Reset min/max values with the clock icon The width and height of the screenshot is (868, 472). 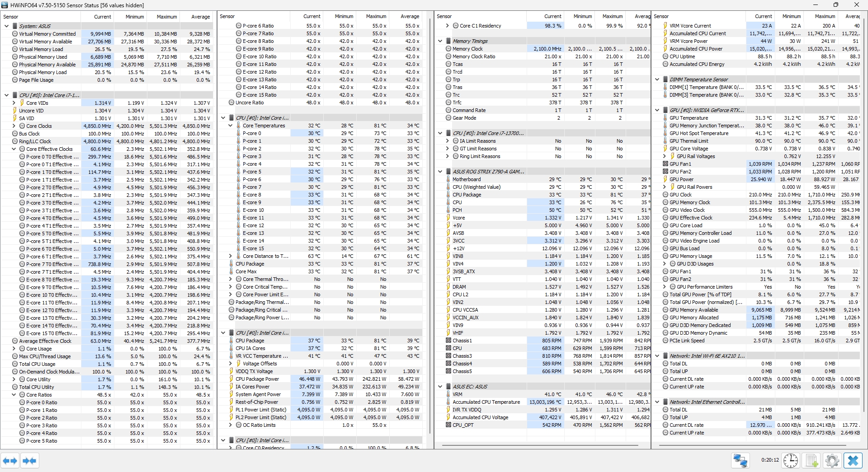pyautogui.click(x=790, y=461)
